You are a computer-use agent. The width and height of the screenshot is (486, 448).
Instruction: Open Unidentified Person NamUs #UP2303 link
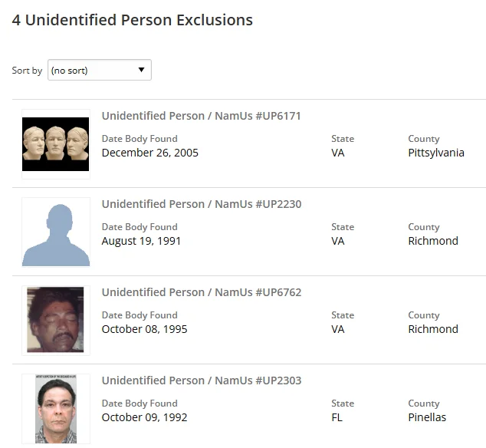click(201, 380)
